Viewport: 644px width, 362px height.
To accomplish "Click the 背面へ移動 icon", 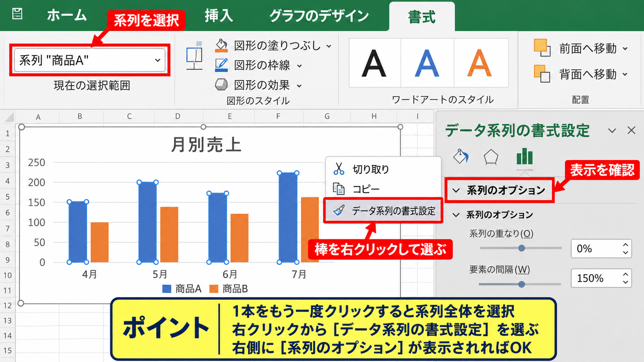I will [542, 74].
